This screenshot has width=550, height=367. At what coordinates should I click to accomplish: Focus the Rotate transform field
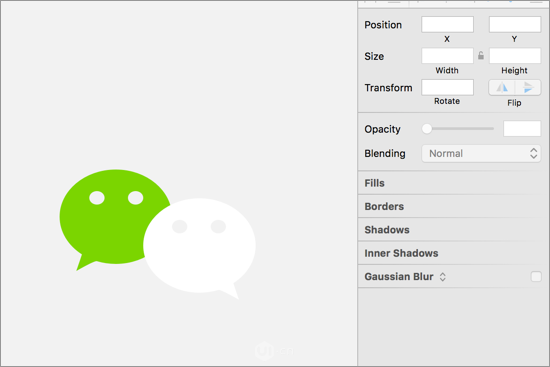coord(447,87)
